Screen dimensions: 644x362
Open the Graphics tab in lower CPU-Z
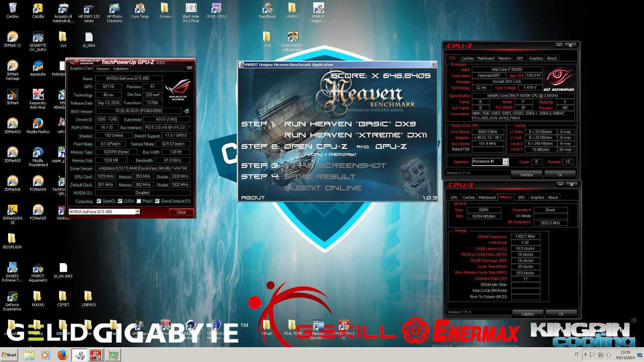click(x=537, y=197)
